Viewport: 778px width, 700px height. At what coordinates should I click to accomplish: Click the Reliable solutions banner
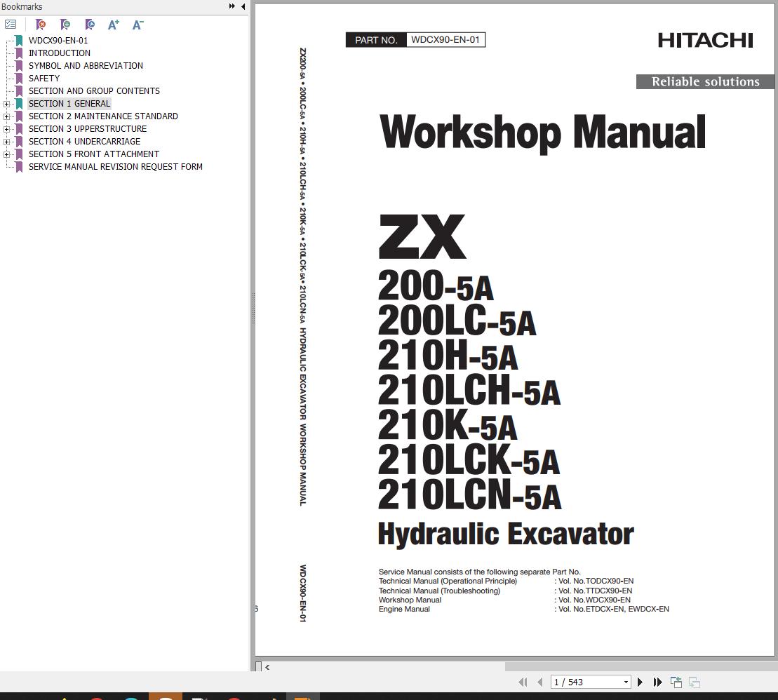(705, 81)
